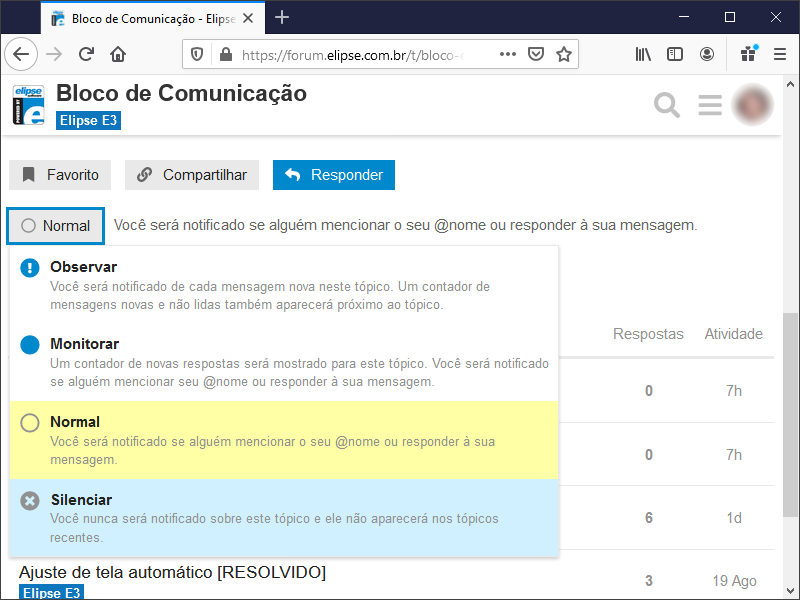This screenshot has width=800, height=600.
Task: Open the forum hamburger menu
Action: (710, 104)
